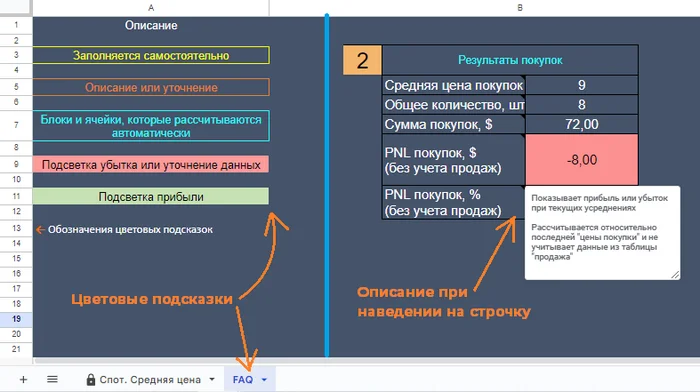
Task: Switch to the FAQ sheet tab
Action: [x=243, y=379]
